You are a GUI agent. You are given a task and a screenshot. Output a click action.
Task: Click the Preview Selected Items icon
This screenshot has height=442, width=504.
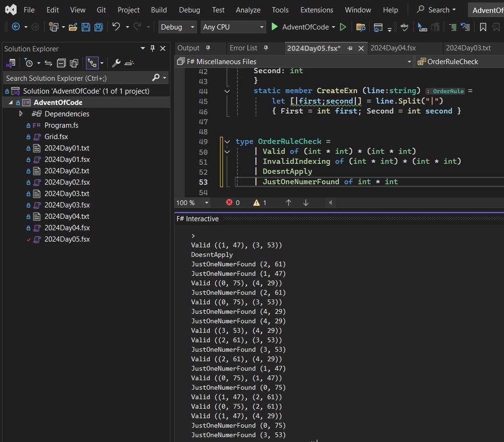tap(129, 63)
